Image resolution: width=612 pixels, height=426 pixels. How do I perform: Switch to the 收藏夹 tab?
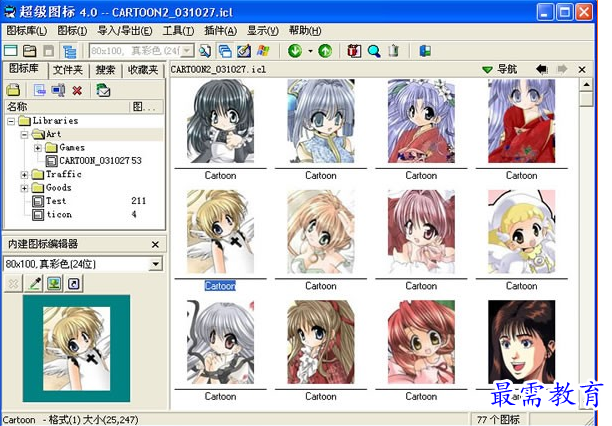[x=143, y=70]
